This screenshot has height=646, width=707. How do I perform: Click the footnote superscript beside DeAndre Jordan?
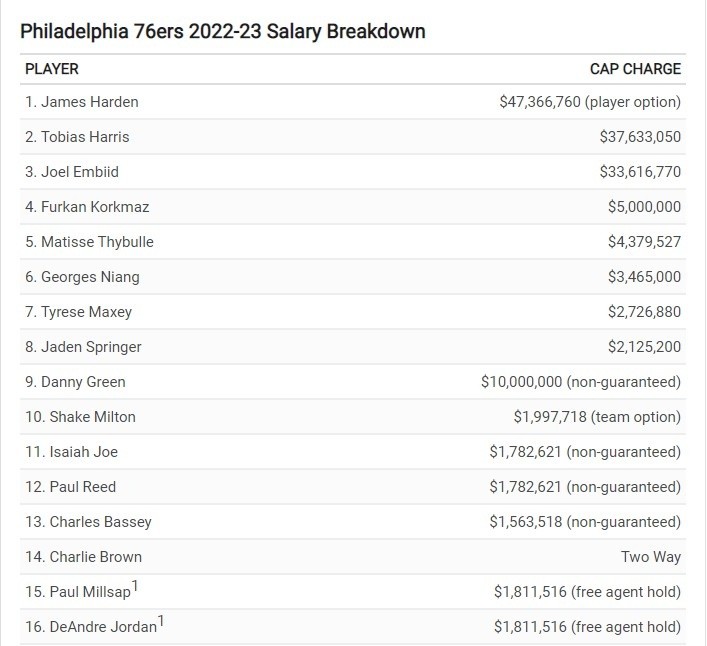(160, 621)
